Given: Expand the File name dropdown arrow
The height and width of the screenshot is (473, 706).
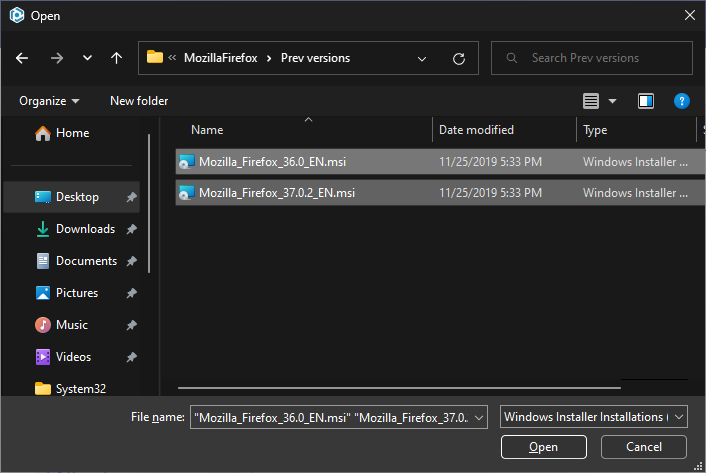Looking at the screenshot, I should pyautogui.click(x=479, y=418).
